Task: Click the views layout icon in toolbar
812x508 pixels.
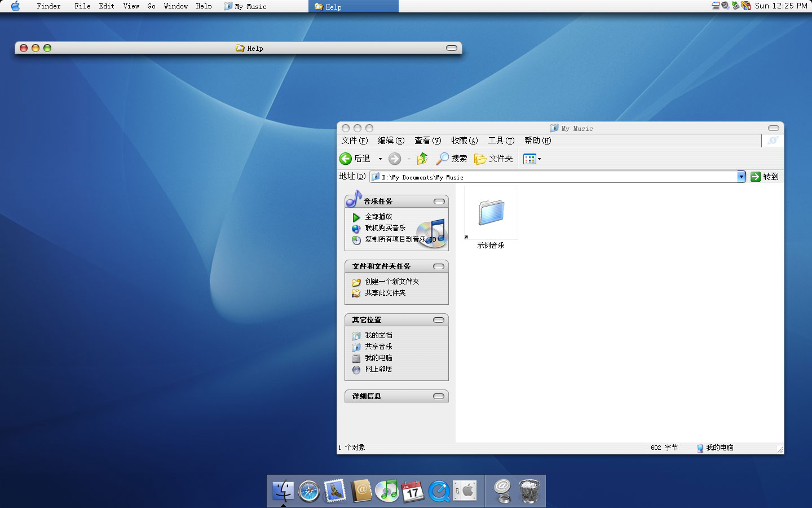Action: coord(529,159)
